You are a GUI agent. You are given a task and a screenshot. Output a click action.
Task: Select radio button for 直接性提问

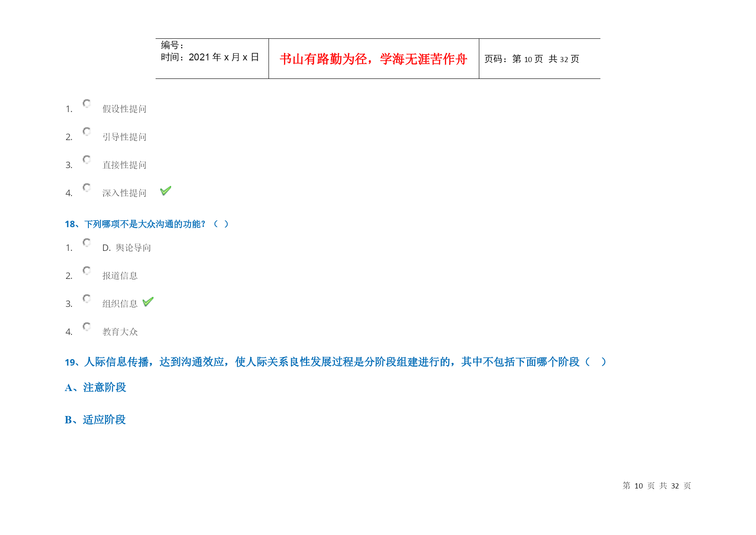click(x=87, y=160)
